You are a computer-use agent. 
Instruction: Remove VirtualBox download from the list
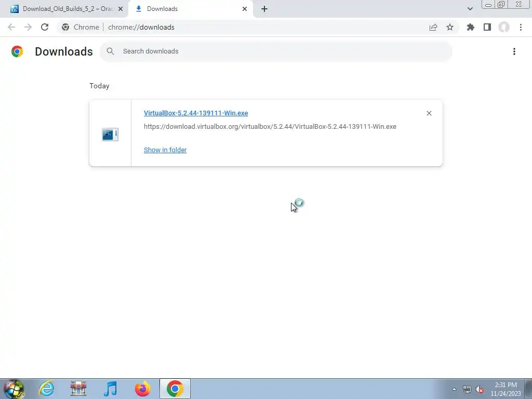[429, 113]
